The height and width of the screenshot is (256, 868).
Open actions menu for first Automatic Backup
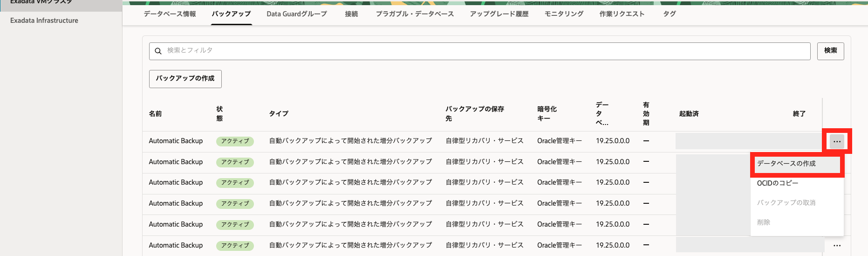point(837,141)
